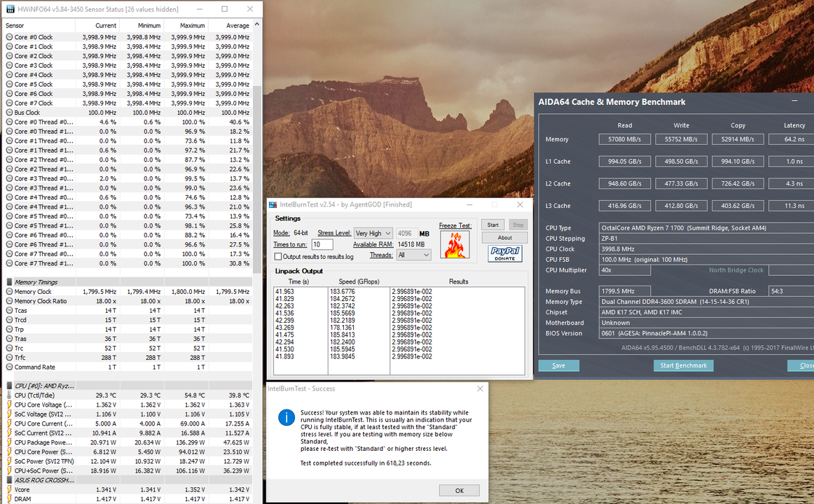The width and height of the screenshot is (814, 504).
Task: Click the disabled Stop button in IntelBurnTest
Action: pyautogui.click(x=518, y=225)
